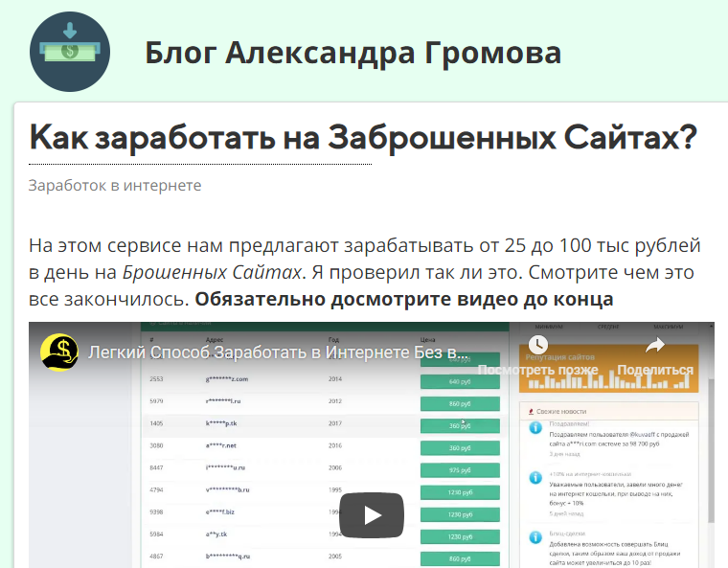Image resolution: width=728 pixels, height=568 pixels.
Task: Play the embedded YouTube video
Action: [x=372, y=515]
